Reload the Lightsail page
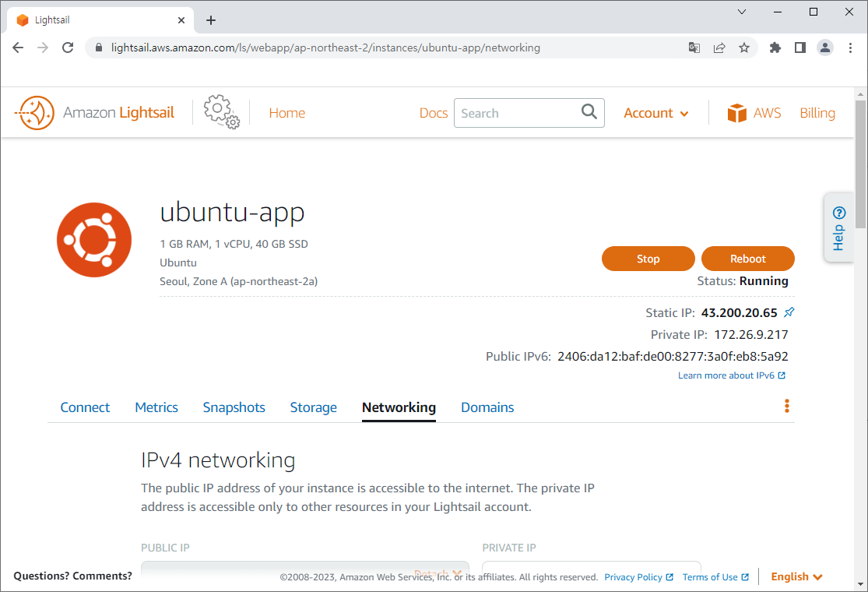This screenshot has width=868, height=592. pos(68,48)
